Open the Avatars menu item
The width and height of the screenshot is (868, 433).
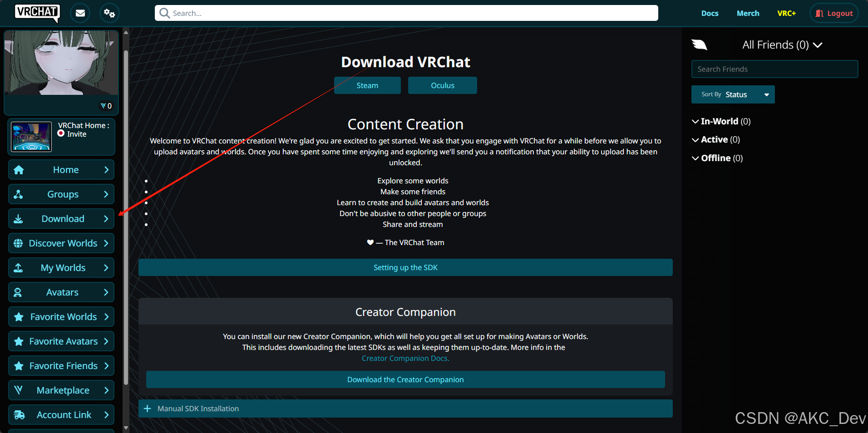point(61,292)
